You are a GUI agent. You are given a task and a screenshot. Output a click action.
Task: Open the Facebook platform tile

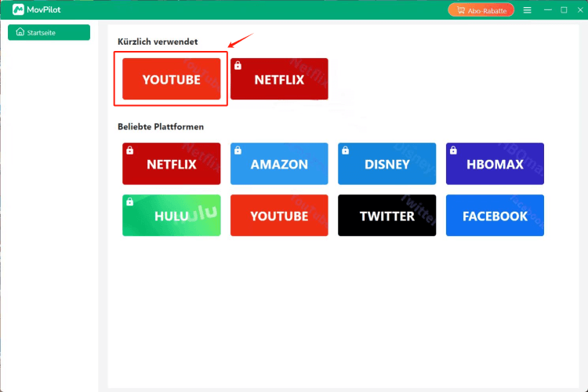pos(495,216)
